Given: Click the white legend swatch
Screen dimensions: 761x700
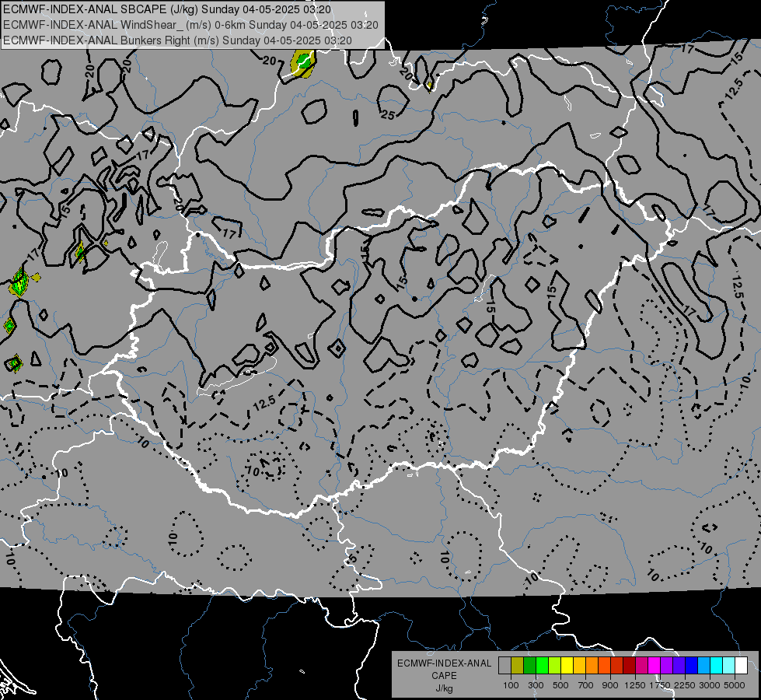Looking at the screenshot, I should [741, 666].
